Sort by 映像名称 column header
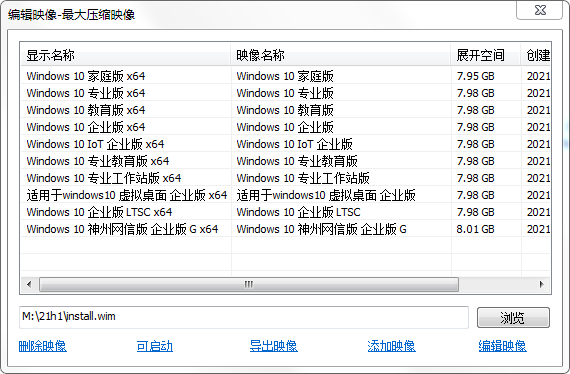 pos(341,56)
